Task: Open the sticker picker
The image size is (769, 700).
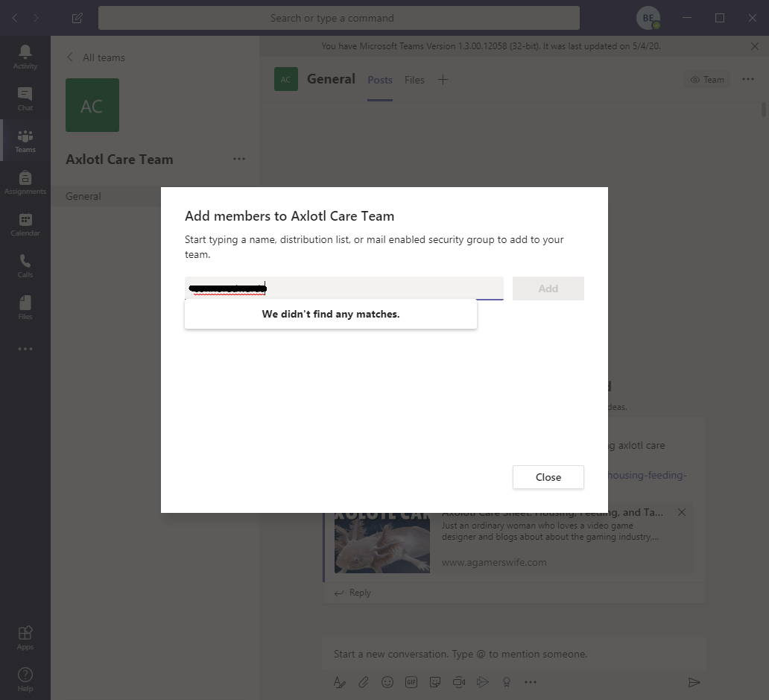Action: click(435, 682)
